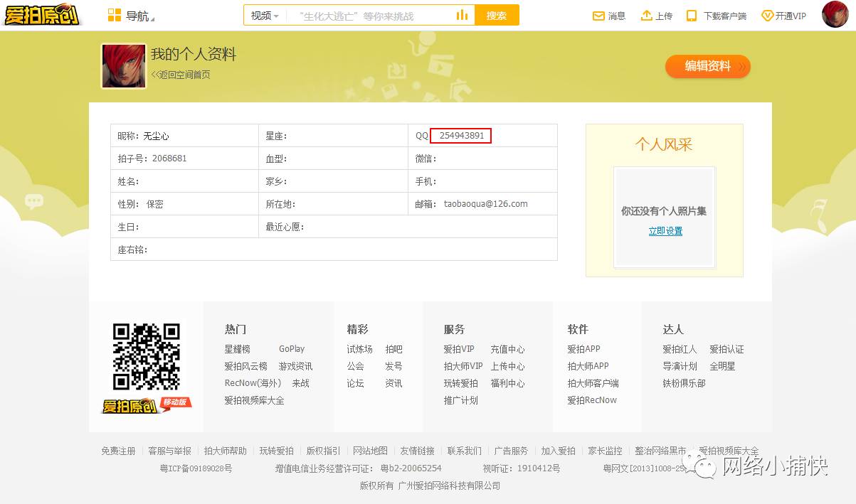Open 爱拍RecNow link
This screenshot has height=504, width=856.
click(592, 400)
